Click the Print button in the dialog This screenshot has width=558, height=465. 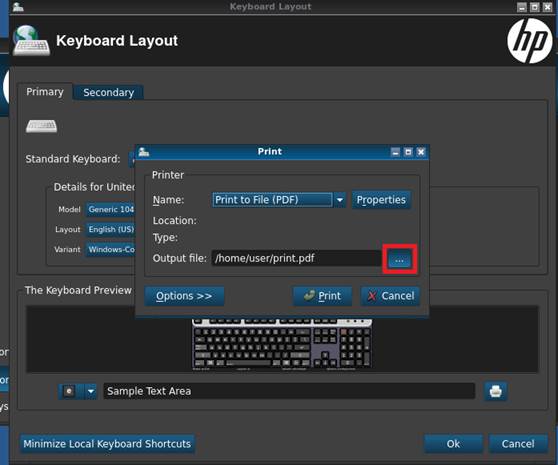coord(322,296)
